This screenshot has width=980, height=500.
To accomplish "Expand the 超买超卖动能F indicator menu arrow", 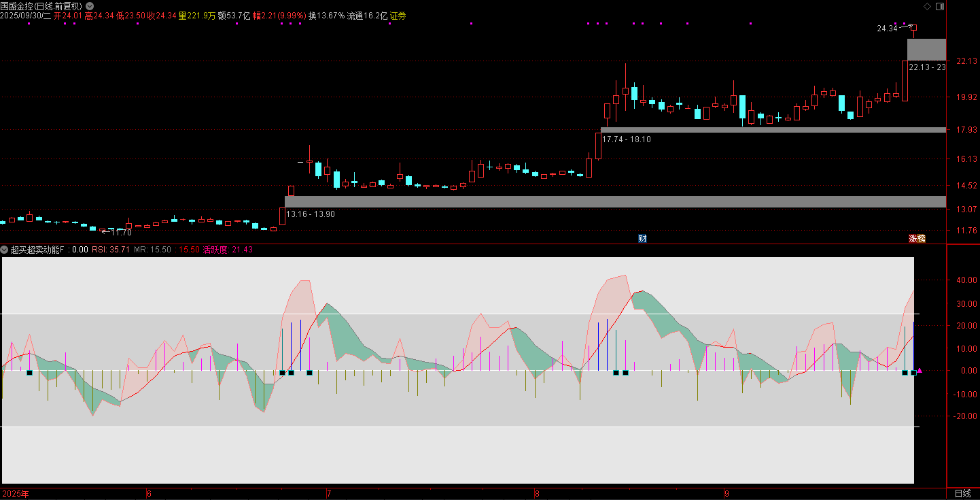I will point(5,250).
